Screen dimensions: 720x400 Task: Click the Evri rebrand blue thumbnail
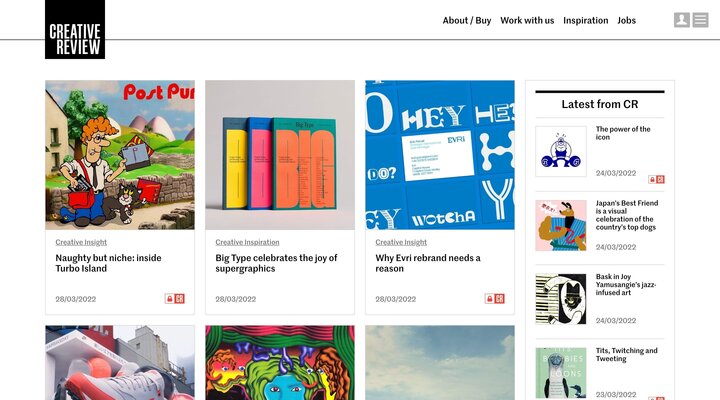(x=440, y=155)
